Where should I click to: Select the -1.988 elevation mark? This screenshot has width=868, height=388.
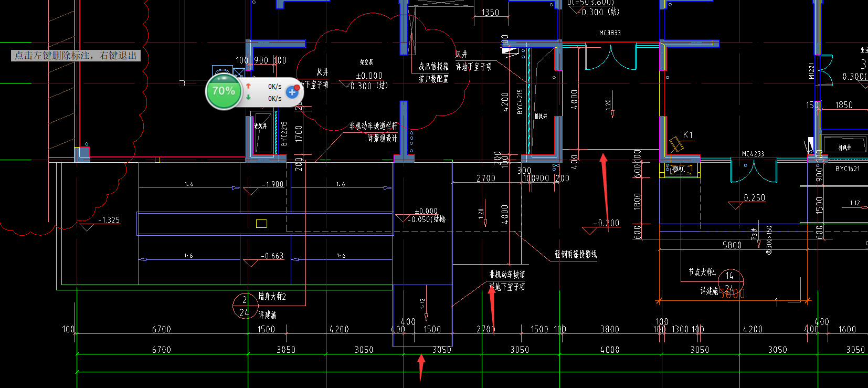tap(273, 184)
